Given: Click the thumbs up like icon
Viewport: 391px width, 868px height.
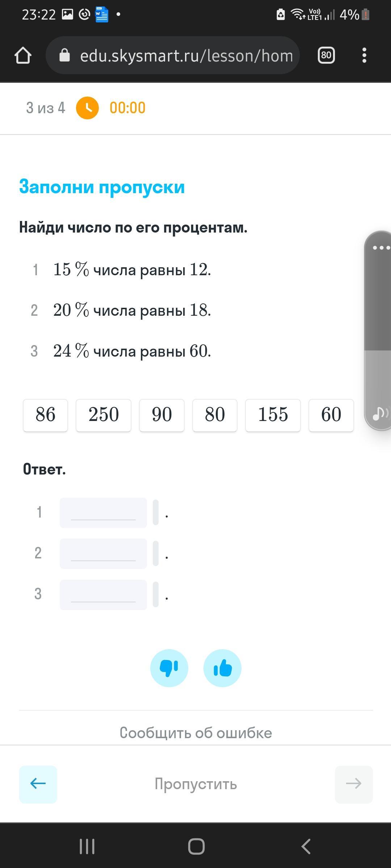Looking at the screenshot, I should 222,668.
